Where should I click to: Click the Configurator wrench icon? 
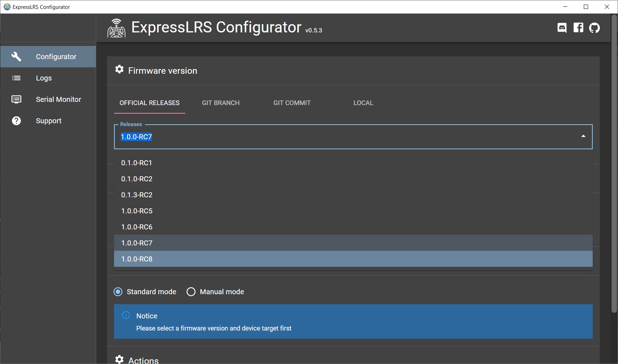16,57
